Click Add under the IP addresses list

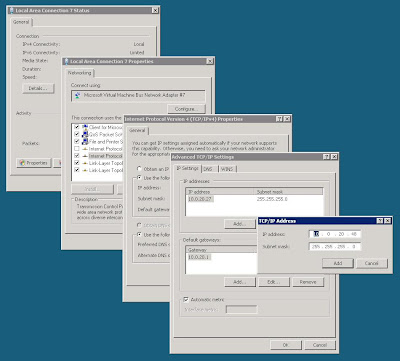(240, 224)
